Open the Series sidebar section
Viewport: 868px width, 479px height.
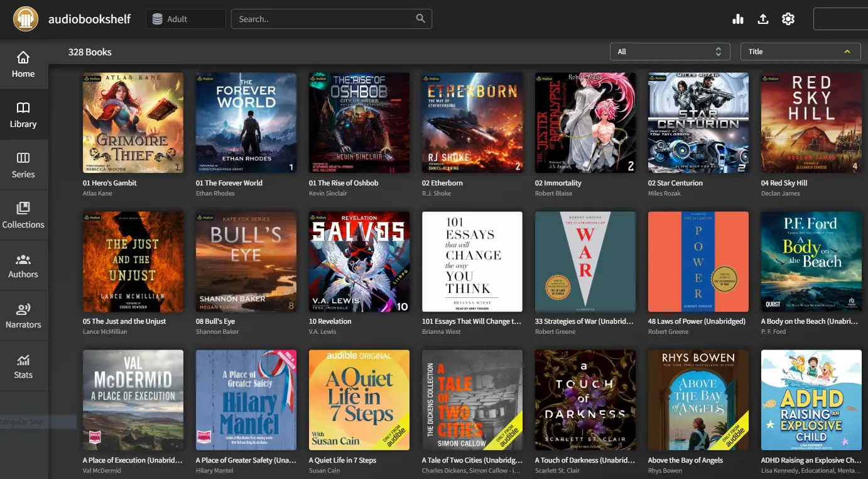click(23, 165)
